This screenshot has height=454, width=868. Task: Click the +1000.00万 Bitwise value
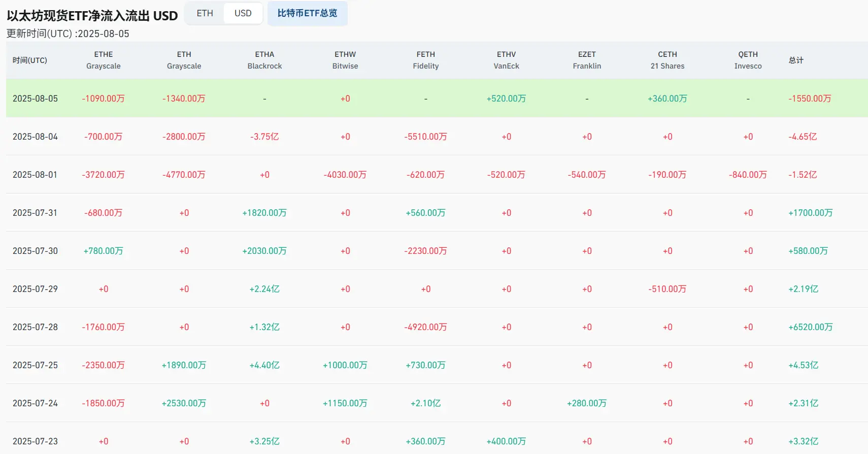pos(345,365)
